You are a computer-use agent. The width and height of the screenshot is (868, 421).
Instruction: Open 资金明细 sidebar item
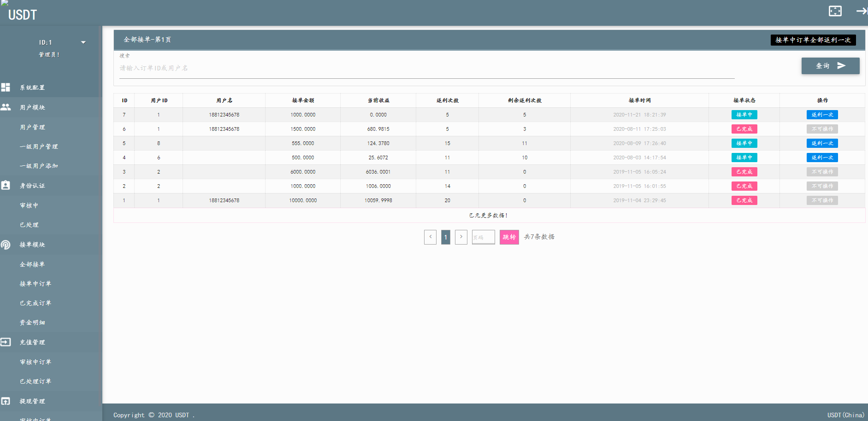(32, 322)
